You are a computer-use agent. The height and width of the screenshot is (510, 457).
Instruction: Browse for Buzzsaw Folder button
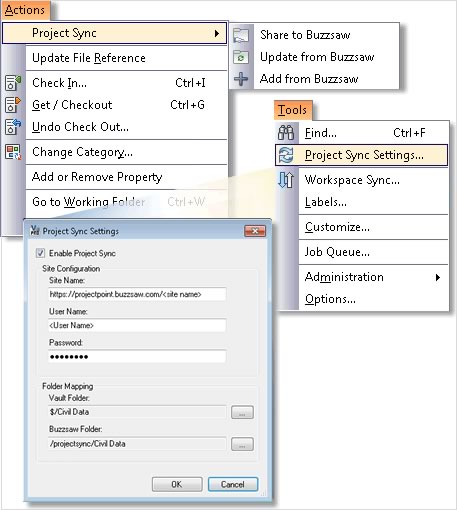click(x=242, y=444)
